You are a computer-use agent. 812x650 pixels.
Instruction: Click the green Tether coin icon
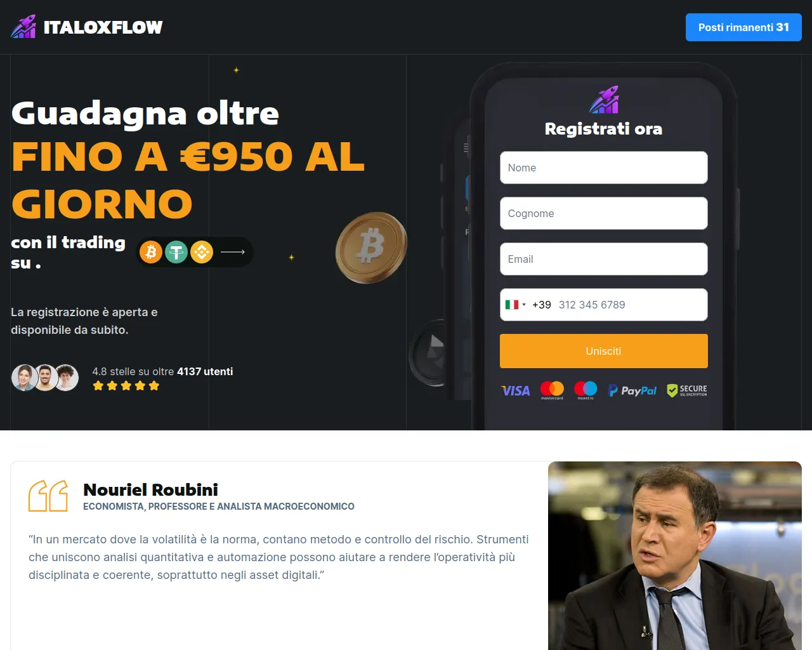176,252
